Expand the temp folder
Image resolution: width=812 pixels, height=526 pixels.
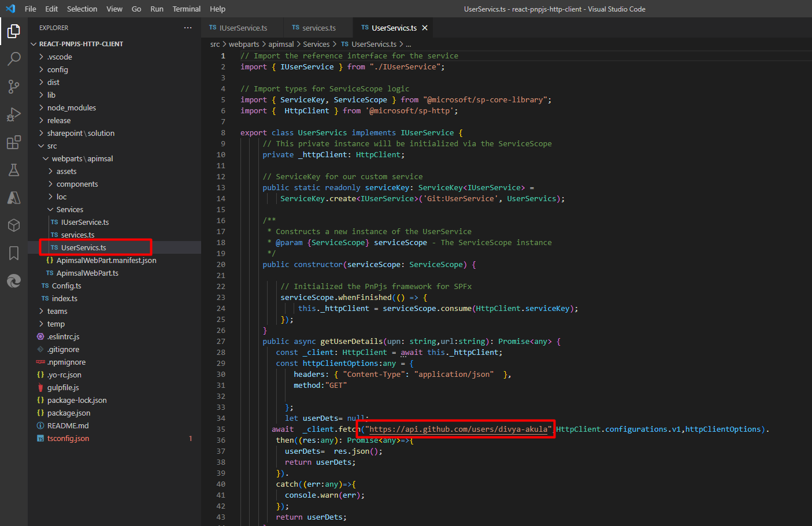tap(114, 324)
